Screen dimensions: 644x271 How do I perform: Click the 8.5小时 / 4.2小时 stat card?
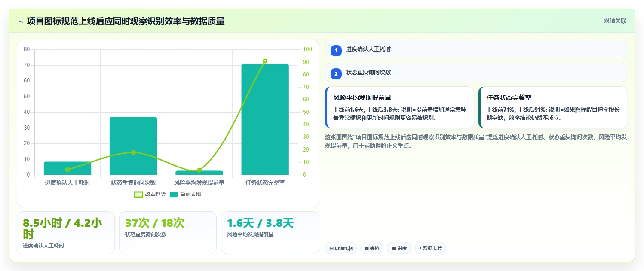tap(66, 233)
